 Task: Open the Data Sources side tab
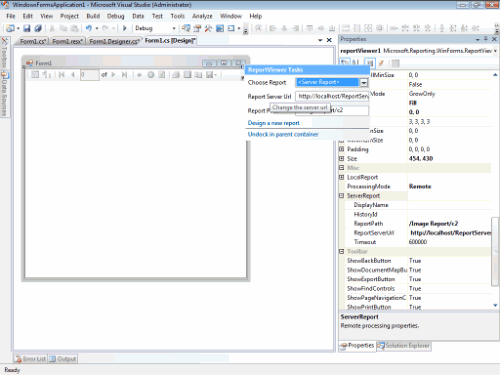(x=5, y=93)
